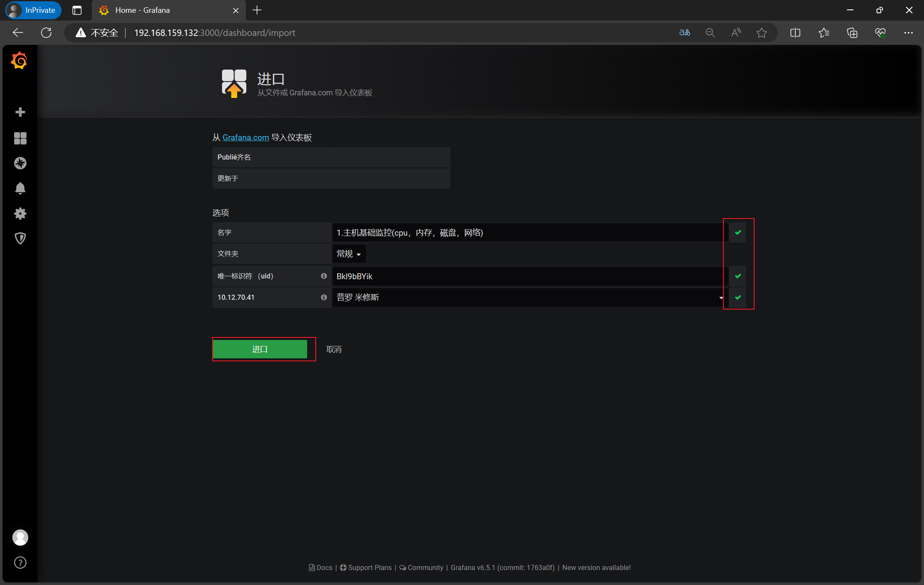
Task: Click green checkmark beside name field
Action: 738,233
